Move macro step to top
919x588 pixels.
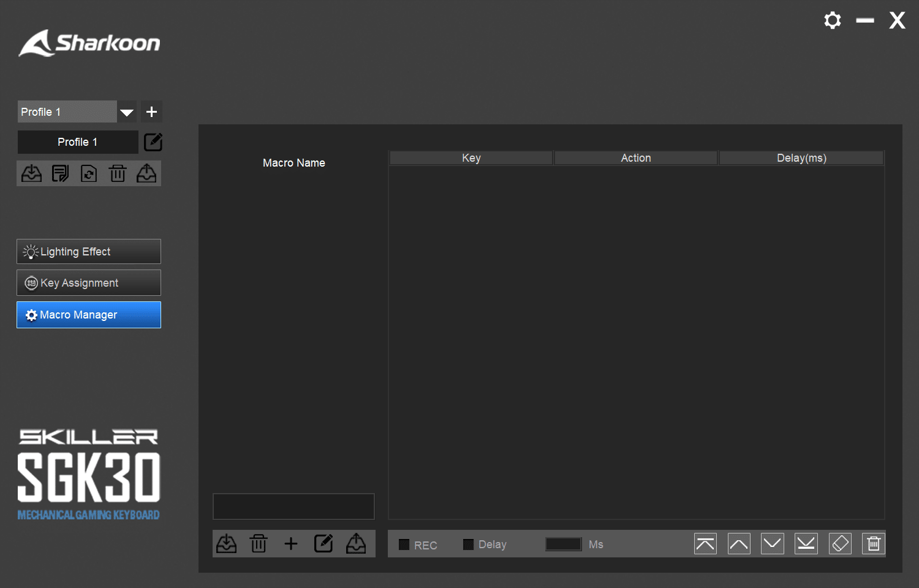pos(705,544)
